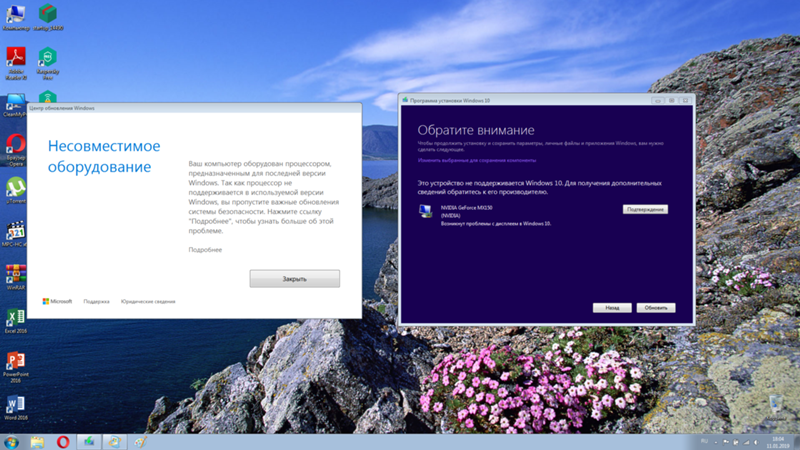
Task: Open the green box desktop shortcut
Action: point(48,17)
